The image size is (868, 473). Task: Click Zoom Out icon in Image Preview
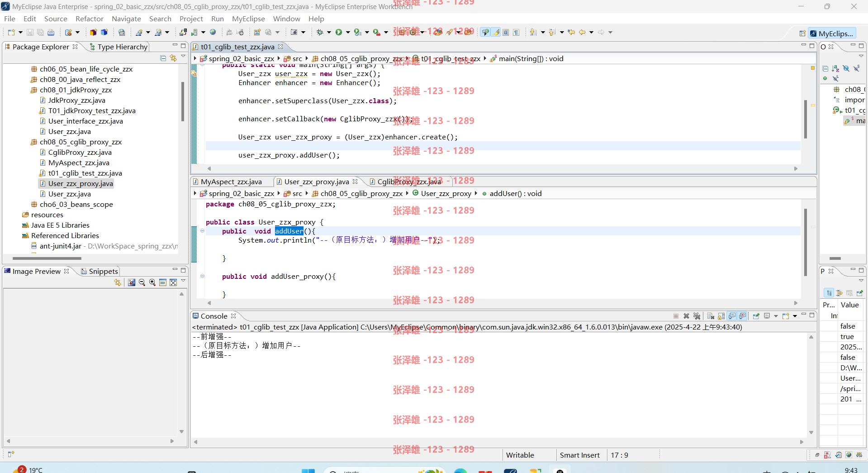tap(142, 282)
